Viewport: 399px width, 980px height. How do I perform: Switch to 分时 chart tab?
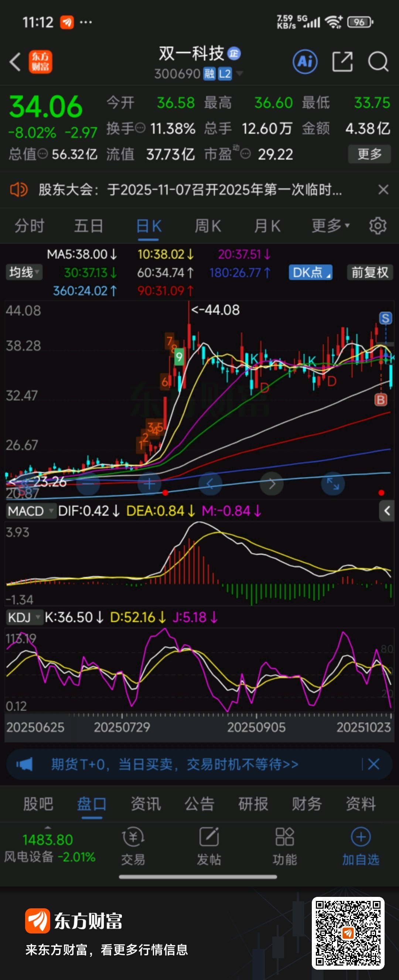29,226
